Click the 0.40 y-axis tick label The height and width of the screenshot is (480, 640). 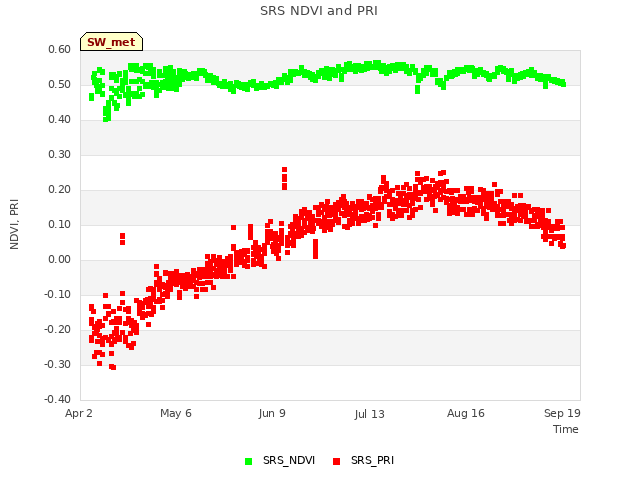[x=60, y=120]
